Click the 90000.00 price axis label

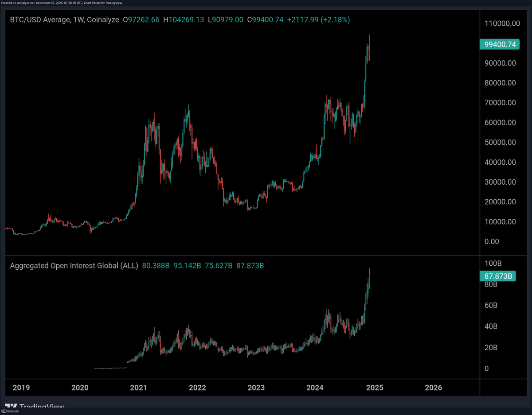[501, 63]
